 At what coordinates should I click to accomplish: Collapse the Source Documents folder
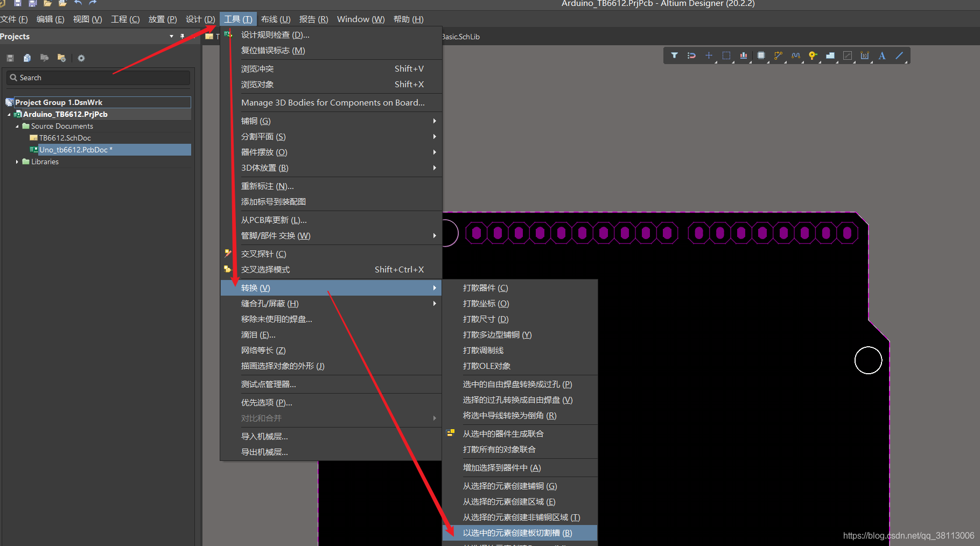[17, 126]
